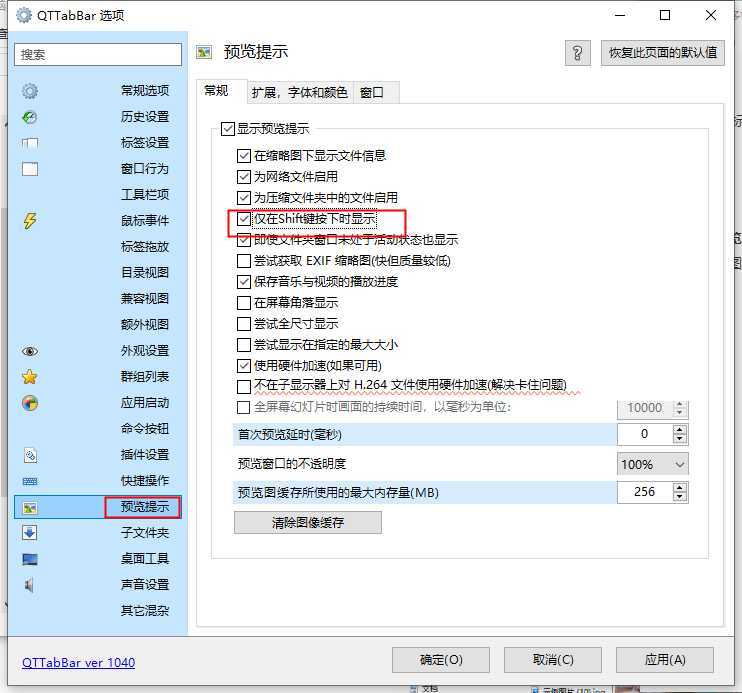The width and height of the screenshot is (742, 693).
Task: Toggle 为压缩文件夹中的文件启用 checkbox
Action: coord(243,197)
